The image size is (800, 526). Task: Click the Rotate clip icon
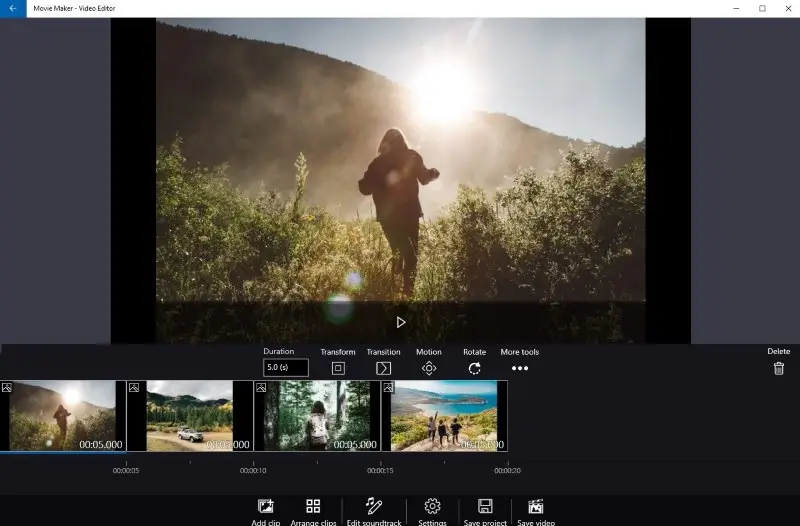click(474, 368)
